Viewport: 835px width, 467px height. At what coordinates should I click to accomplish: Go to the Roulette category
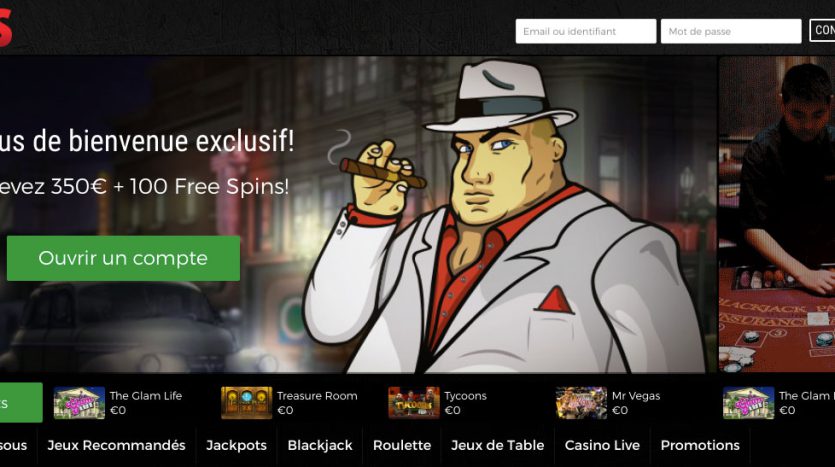click(x=402, y=446)
